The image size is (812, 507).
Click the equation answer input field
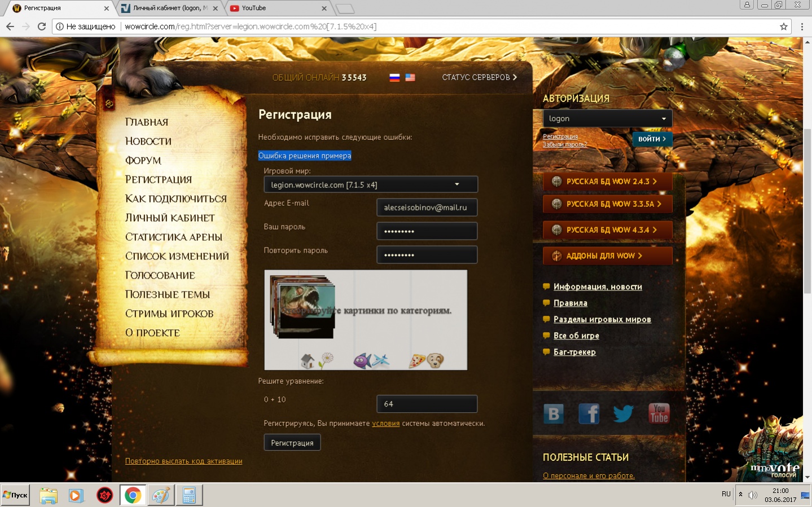tap(427, 404)
